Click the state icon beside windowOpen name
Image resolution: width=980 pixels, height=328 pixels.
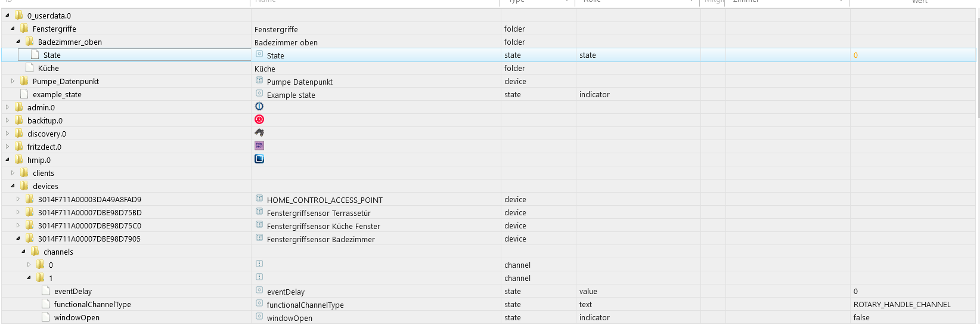coord(259,317)
